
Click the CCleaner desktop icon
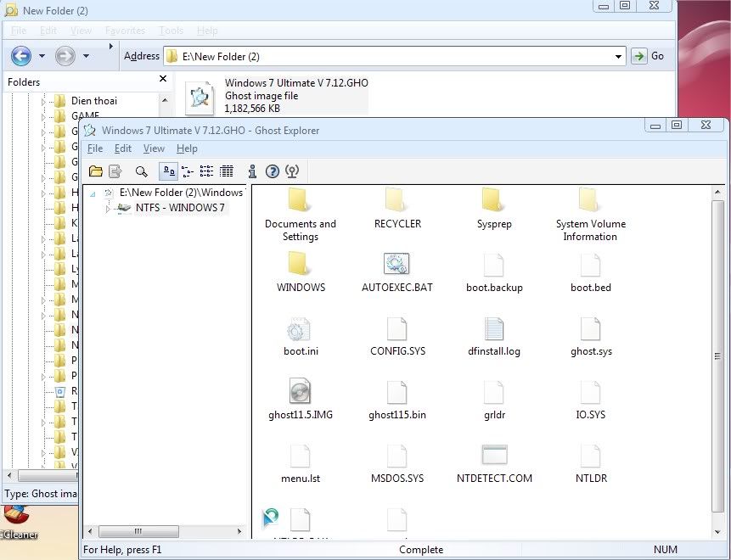(x=18, y=523)
